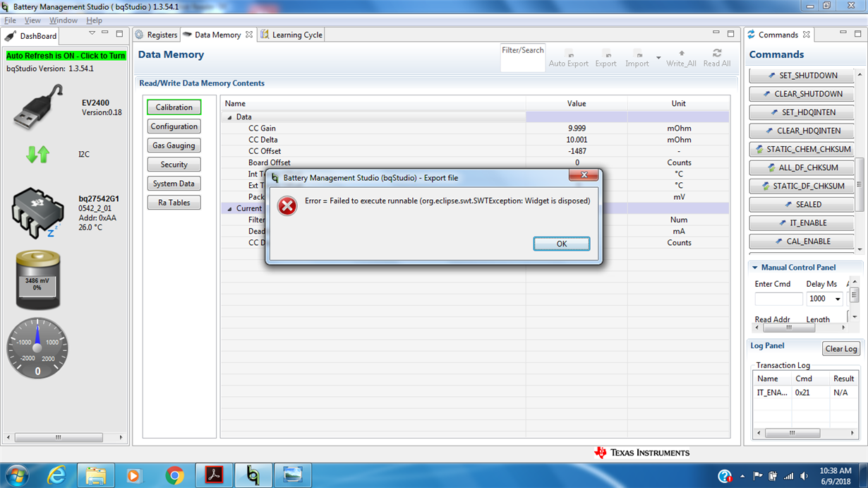
Task: Switch to the Learning Cycle tab
Action: pos(291,35)
